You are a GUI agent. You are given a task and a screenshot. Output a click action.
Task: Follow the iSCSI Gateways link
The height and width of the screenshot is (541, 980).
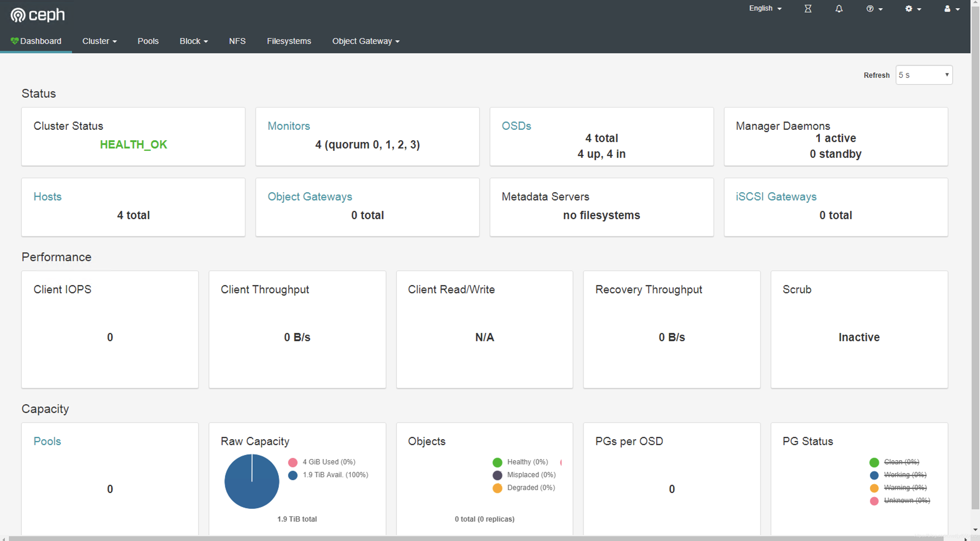776,197
